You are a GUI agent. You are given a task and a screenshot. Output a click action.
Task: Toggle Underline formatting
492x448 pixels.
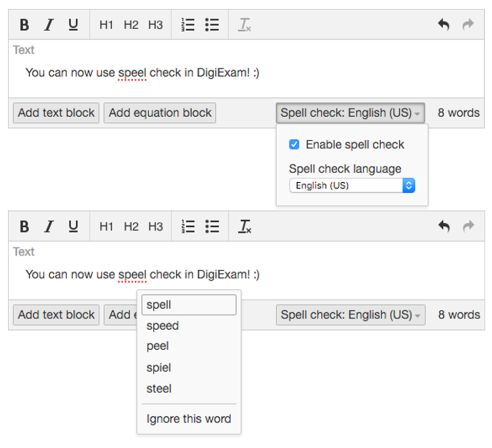tap(73, 24)
